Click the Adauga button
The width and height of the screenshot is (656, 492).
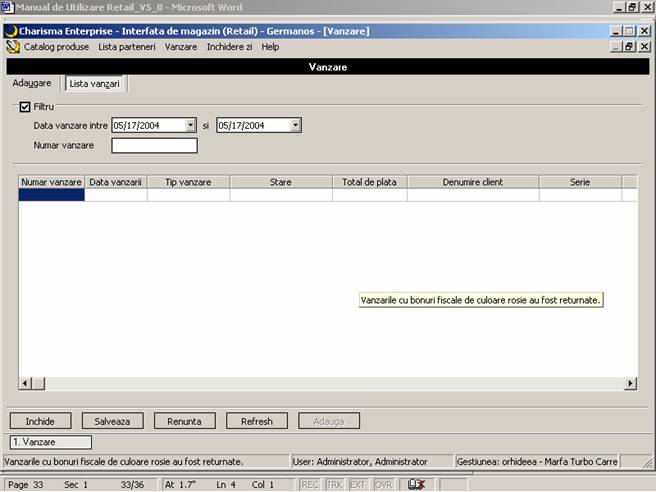point(329,421)
